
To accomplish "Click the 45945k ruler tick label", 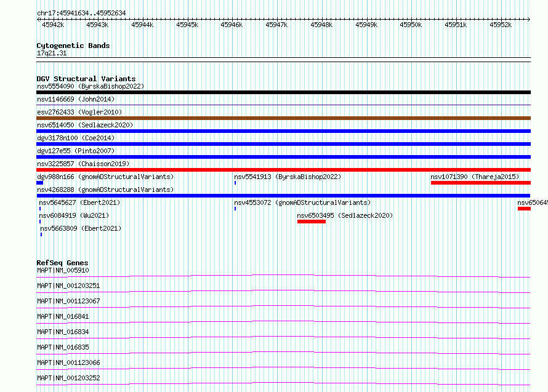I will coord(187,25).
